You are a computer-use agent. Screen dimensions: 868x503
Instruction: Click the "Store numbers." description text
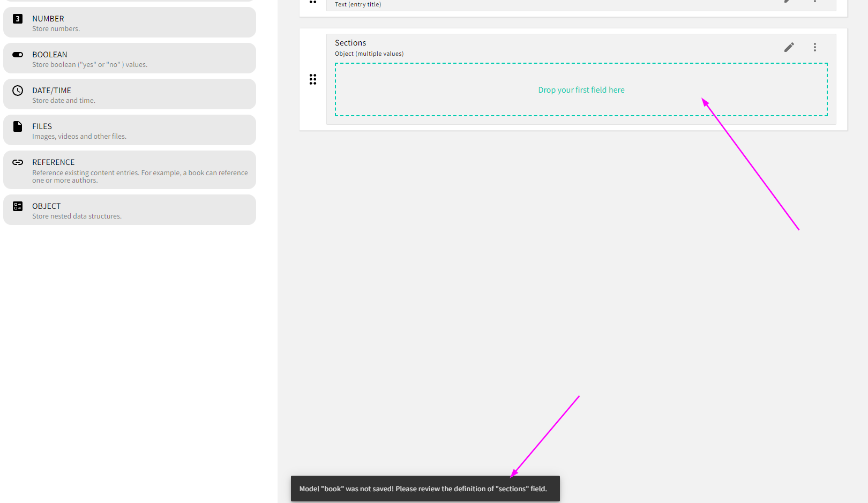(56, 29)
